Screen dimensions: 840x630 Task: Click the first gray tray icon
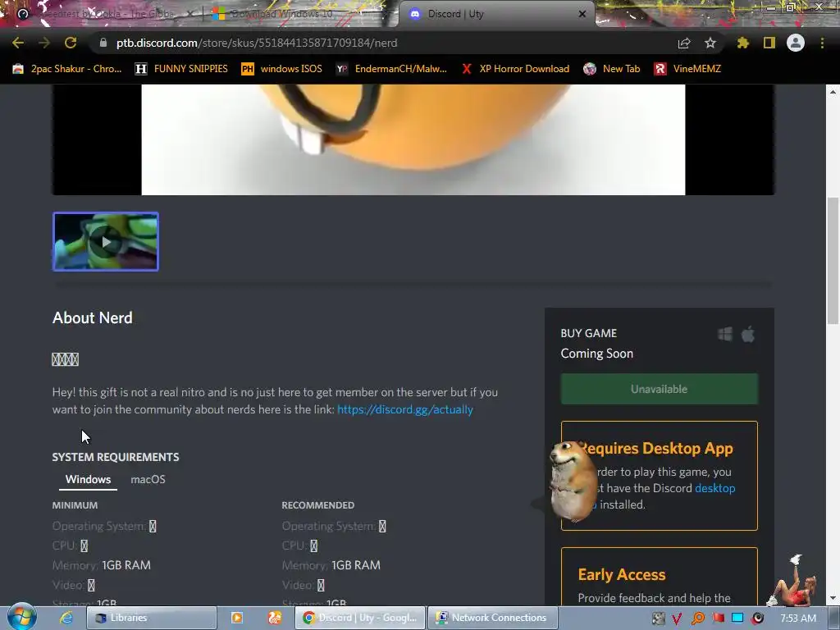coord(659,619)
